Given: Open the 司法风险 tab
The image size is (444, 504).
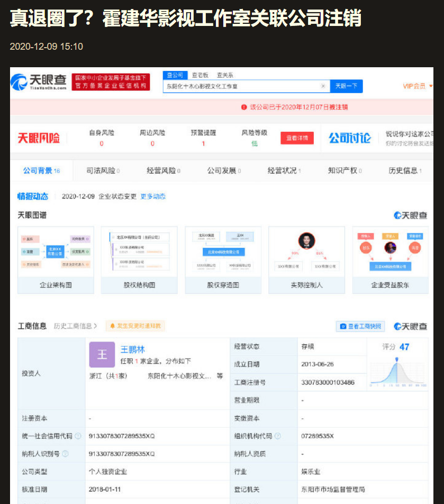Looking at the screenshot, I should [x=103, y=170].
